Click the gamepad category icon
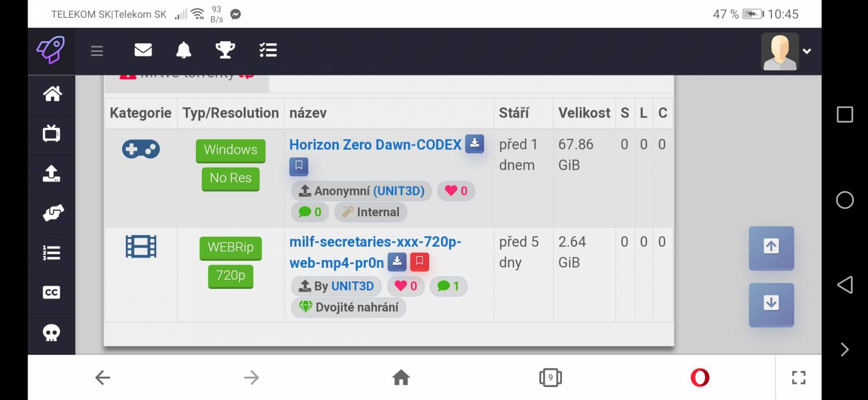 [141, 149]
